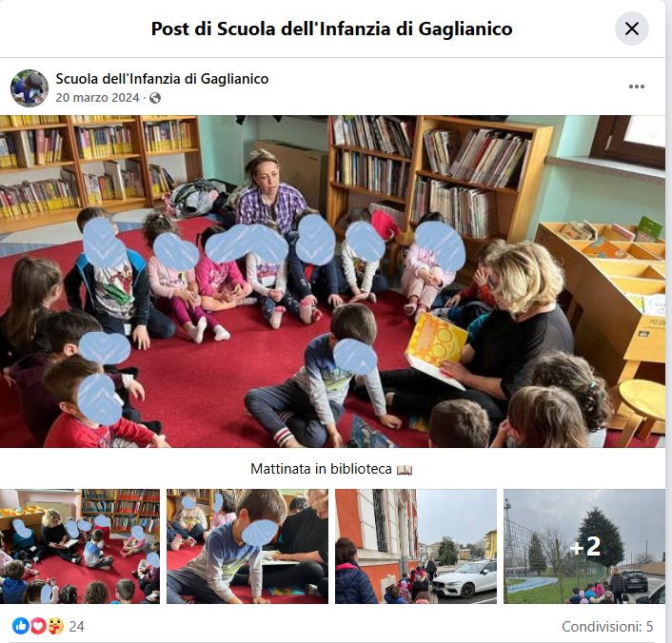Open the Condivisioni: 5 shares list
Screen dimensions: 672x643
pos(607,627)
